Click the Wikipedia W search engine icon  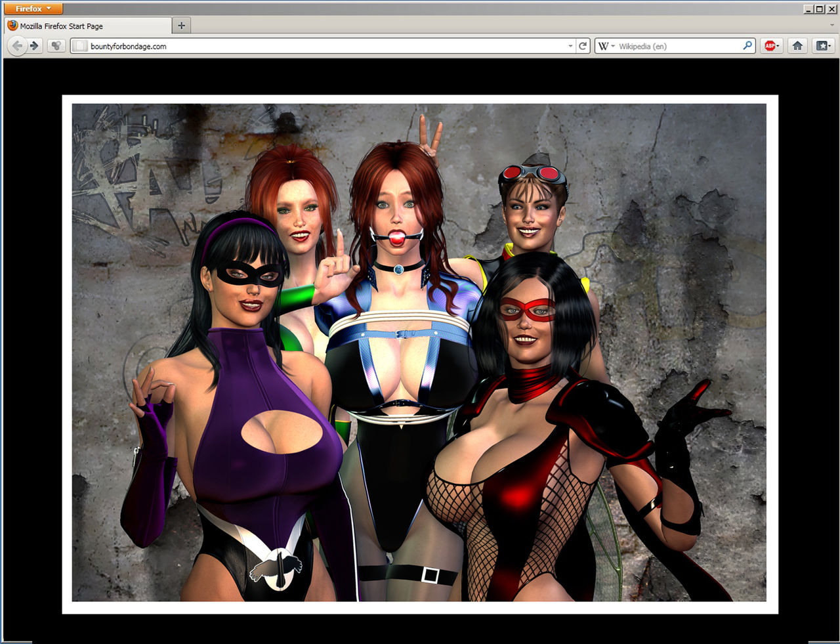click(602, 46)
